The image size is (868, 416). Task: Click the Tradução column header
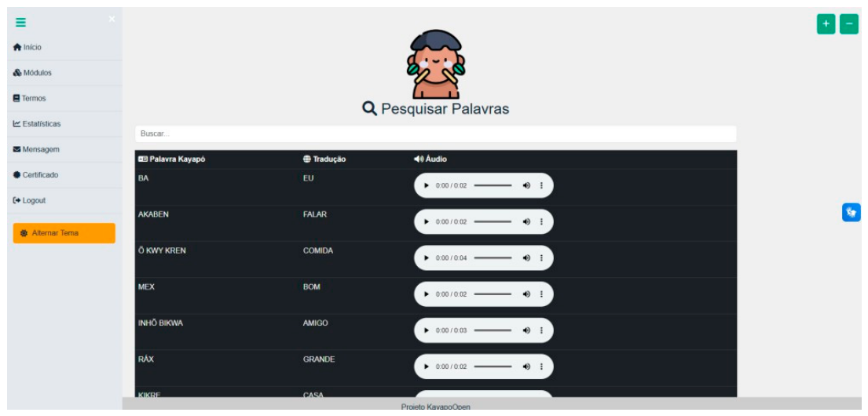click(324, 159)
